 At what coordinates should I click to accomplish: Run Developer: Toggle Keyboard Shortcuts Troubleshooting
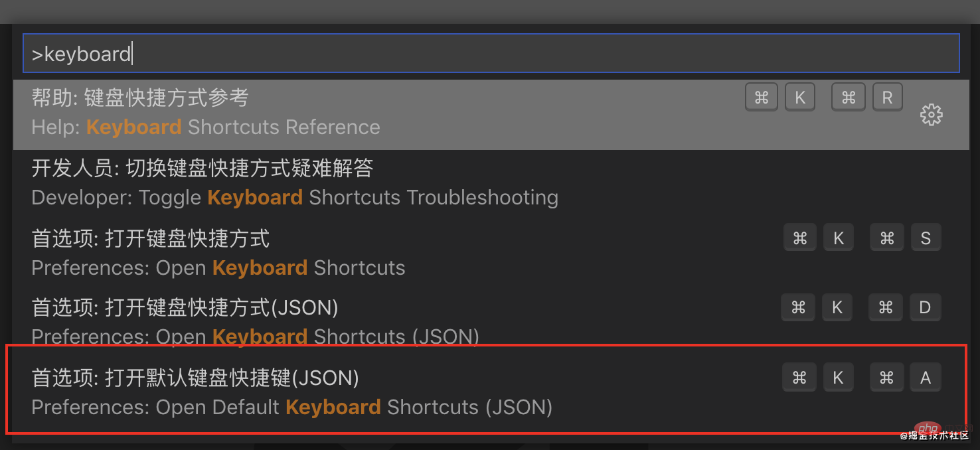pos(295,183)
